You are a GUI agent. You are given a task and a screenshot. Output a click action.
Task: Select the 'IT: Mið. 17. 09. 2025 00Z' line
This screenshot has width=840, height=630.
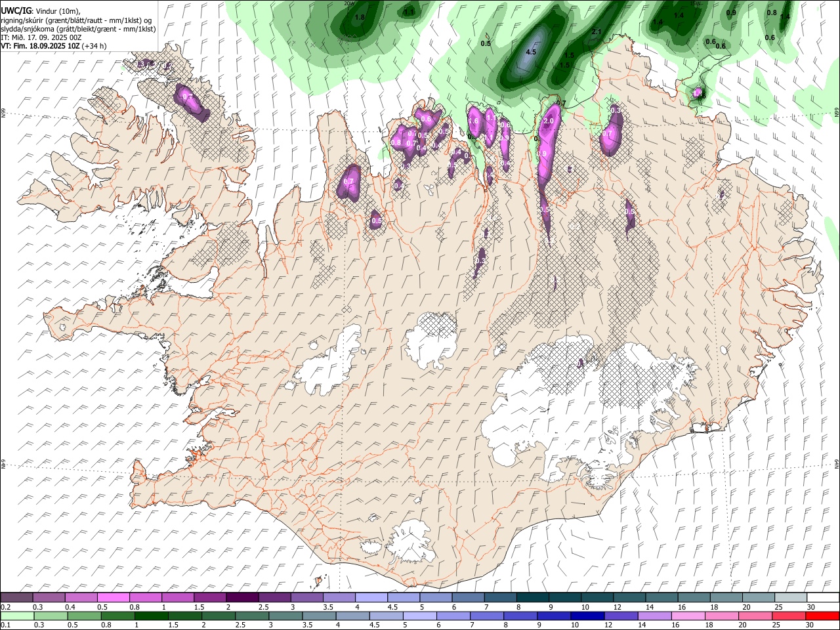(x=41, y=37)
